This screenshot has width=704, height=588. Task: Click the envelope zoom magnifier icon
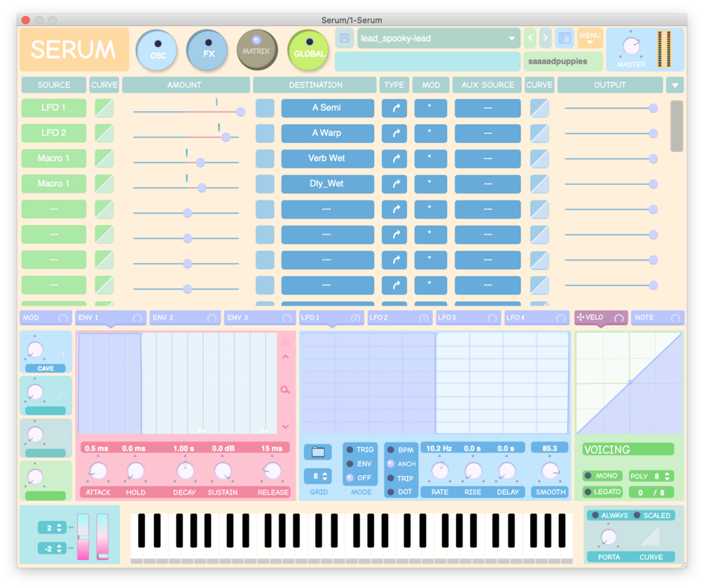click(x=285, y=390)
